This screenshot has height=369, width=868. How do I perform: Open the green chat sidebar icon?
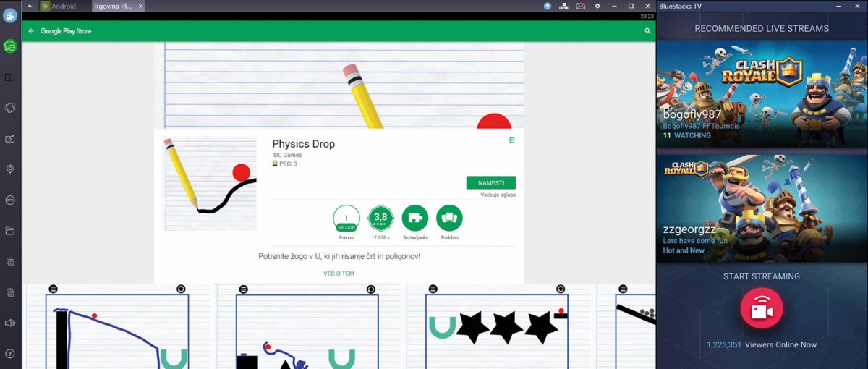tap(10, 46)
